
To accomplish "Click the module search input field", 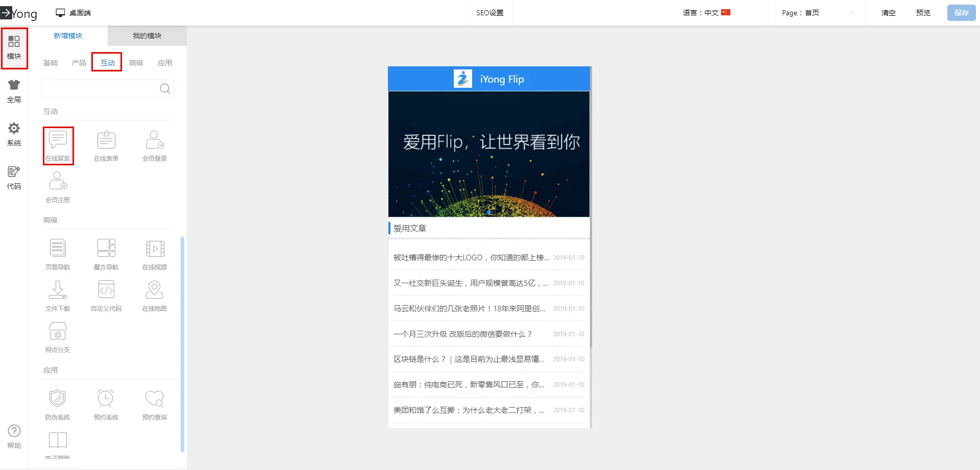I will pos(100,89).
